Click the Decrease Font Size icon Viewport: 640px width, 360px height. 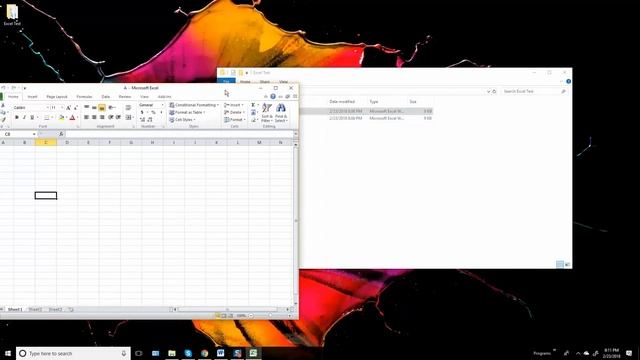[76, 107]
